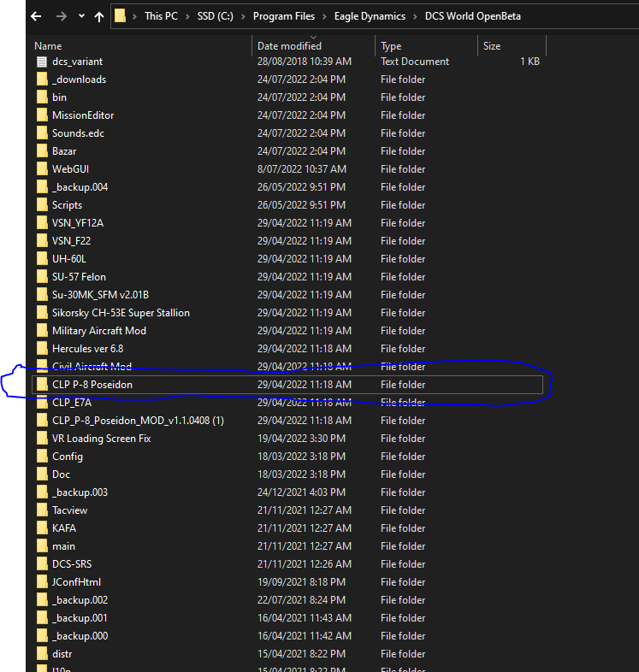Click CLP_P-8_Poseidon_MOD_v1.1.0408 (1) folder name

point(138,421)
